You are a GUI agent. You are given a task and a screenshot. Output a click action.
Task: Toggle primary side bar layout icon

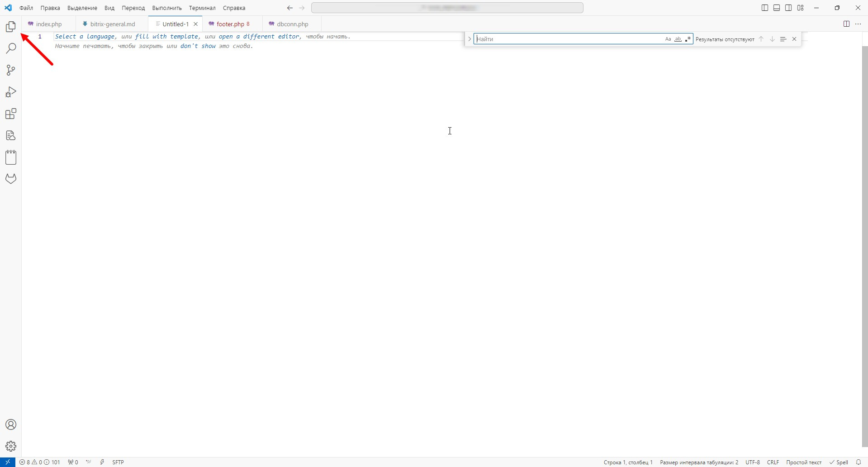pos(765,8)
